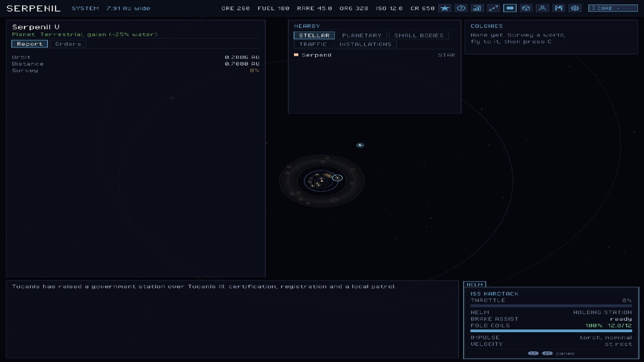Select the PLANETARY nearby filter
644x362 pixels.
tap(362, 35)
